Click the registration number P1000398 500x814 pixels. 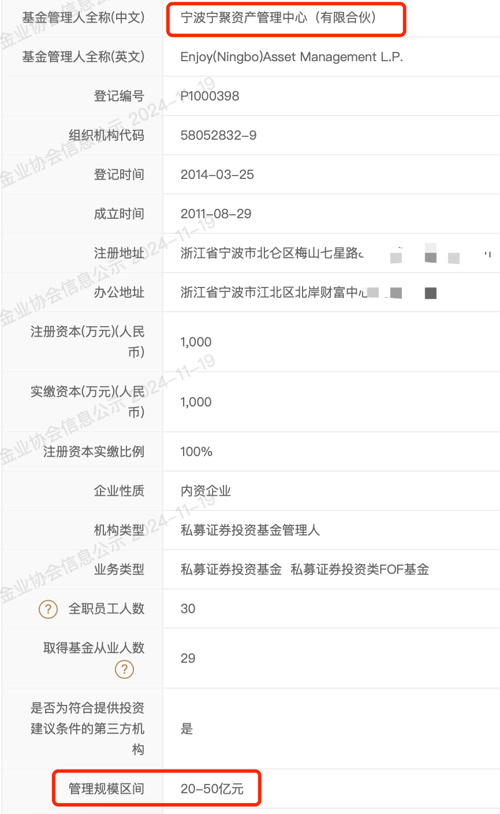[210, 96]
